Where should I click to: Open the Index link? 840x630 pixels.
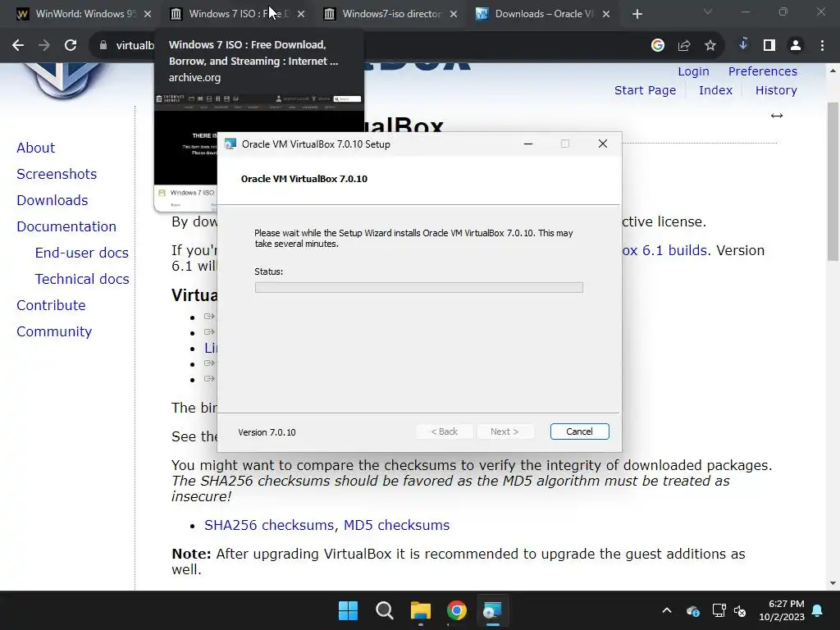[715, 90]
